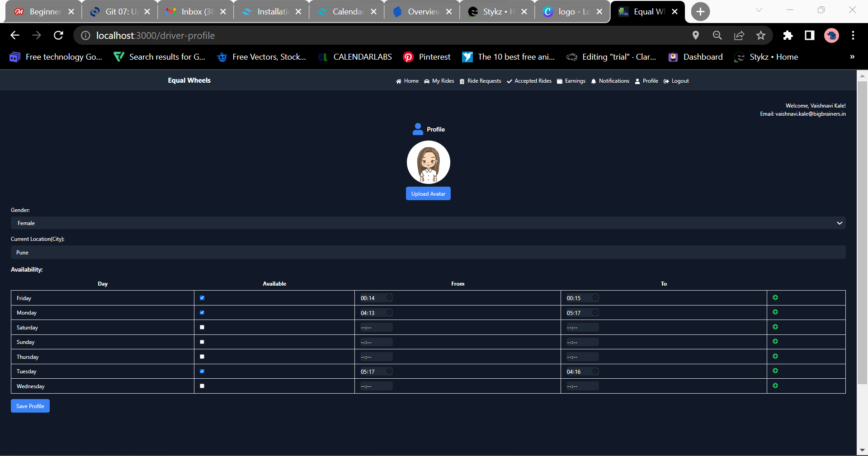Check Thursday availability checkbox
Screen dimensions: 868x456
coord(202,357)
